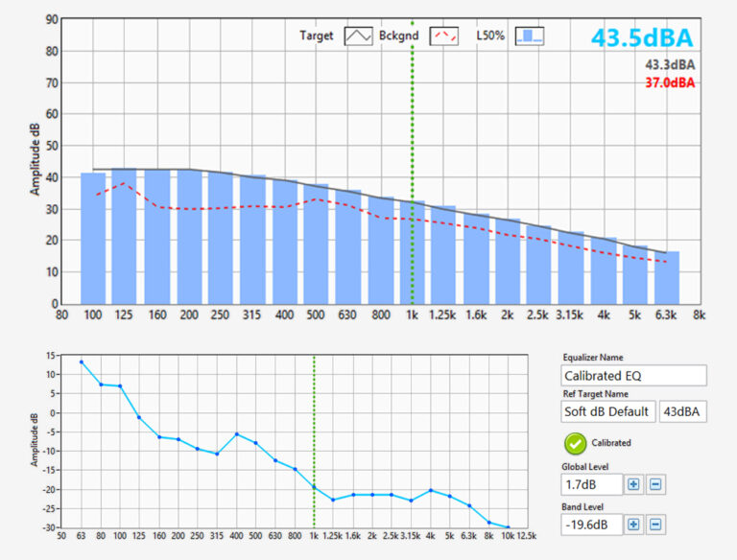Raise Band Level using plus button
This screenshot has width=737, height=560.
point(633,524)
